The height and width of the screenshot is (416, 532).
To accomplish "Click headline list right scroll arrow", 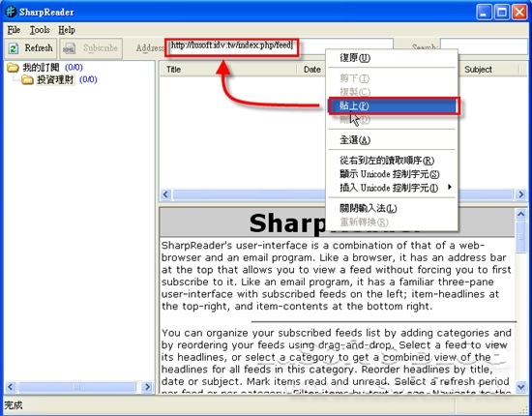I will (520, 194).
